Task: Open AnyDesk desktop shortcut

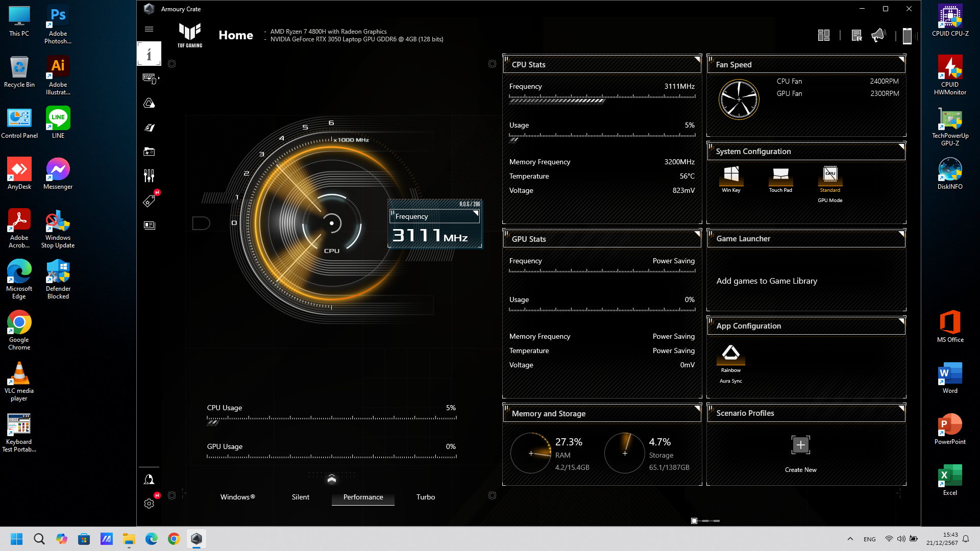Action: 19,173
